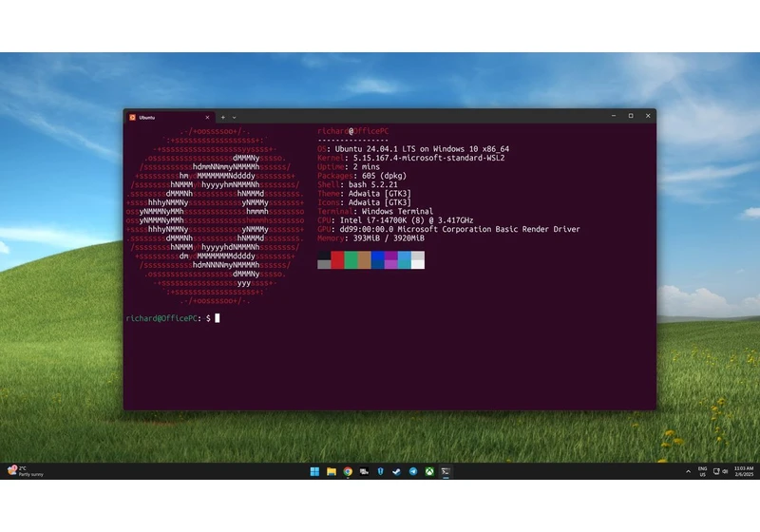
Task: Click the Shell 'bash 5.2.21' value
Action: 372,184
